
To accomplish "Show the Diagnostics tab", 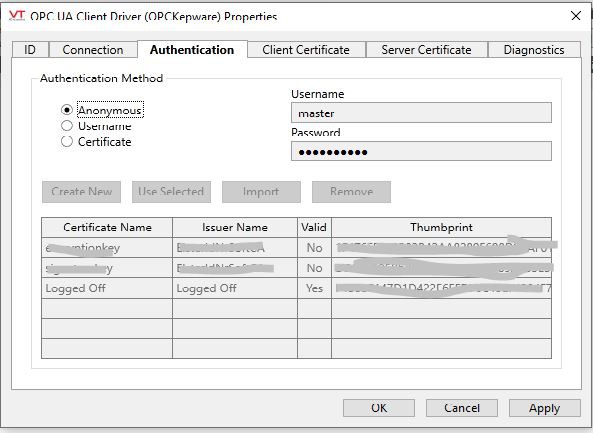I will [534, 50].
